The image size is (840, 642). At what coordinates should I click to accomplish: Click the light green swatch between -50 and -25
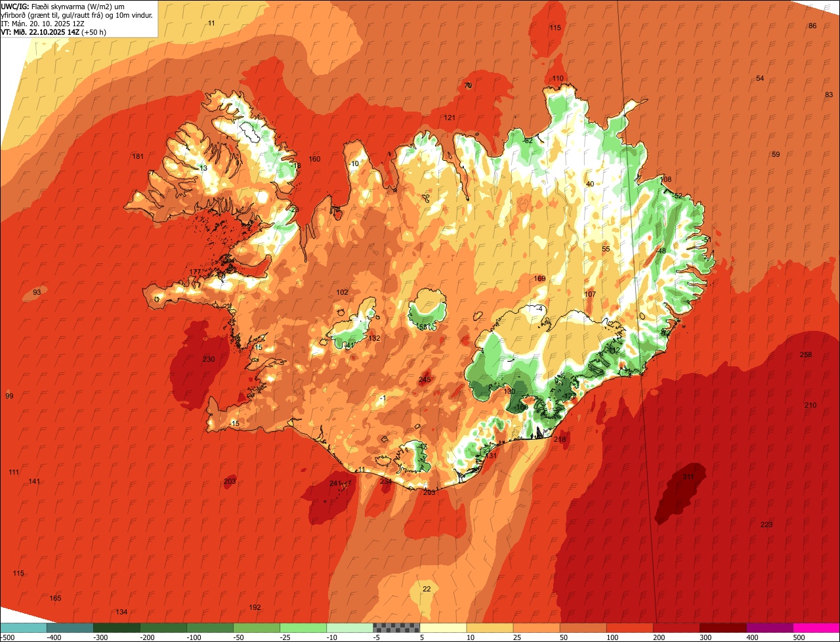point(256,628)
